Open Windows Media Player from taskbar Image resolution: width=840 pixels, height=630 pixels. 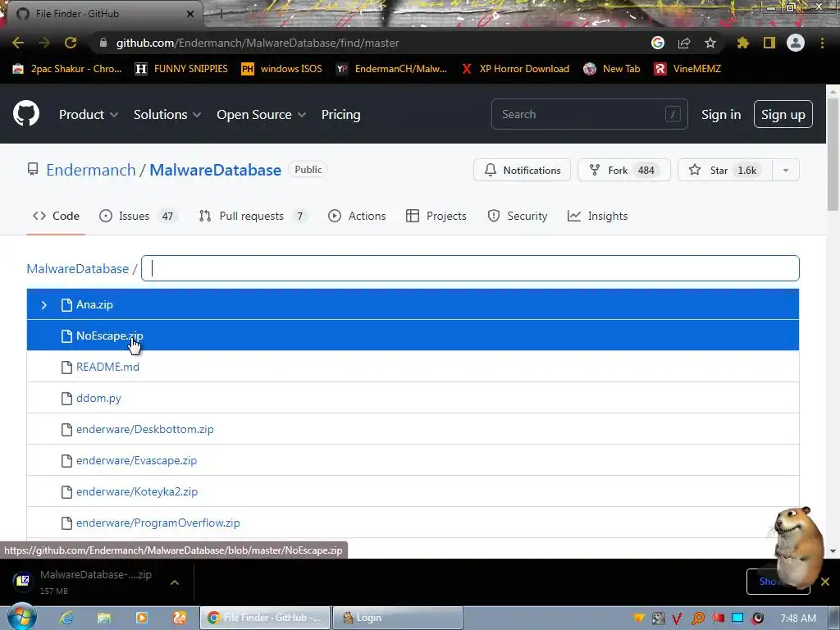coord(142,618)
